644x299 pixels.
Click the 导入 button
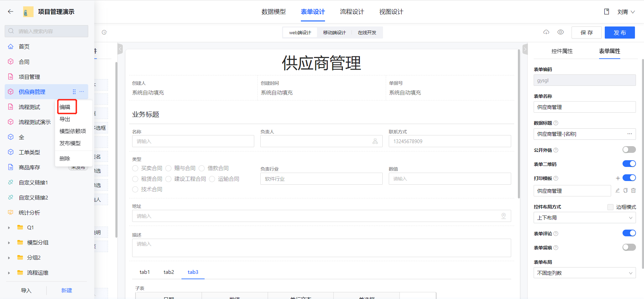tap(26, 291)
